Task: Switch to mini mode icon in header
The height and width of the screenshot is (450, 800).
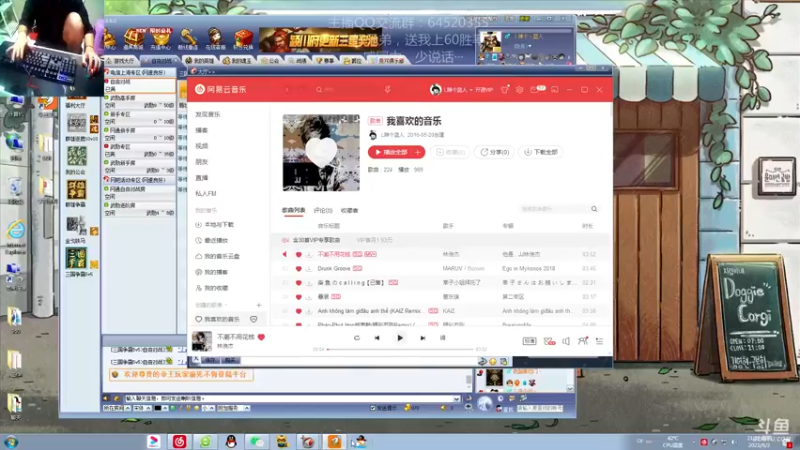Action: pyautogui.click(x=555, y=90)
